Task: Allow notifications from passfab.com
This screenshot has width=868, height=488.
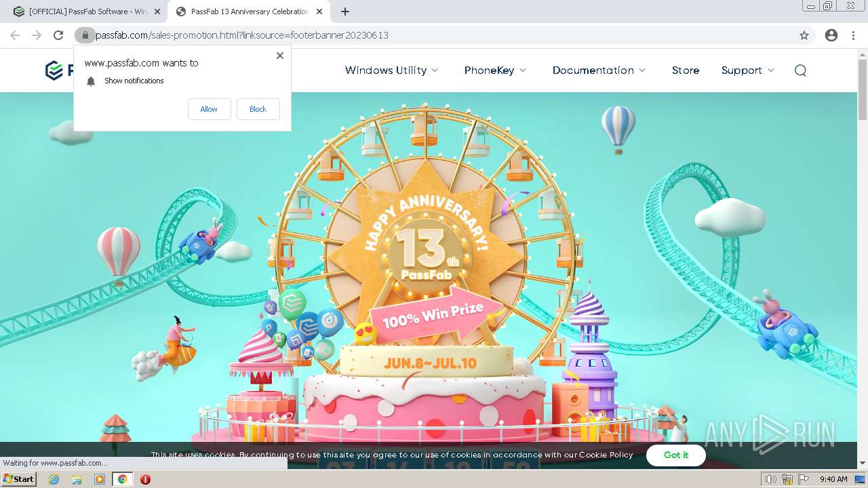Action: [x=209, y=109]
